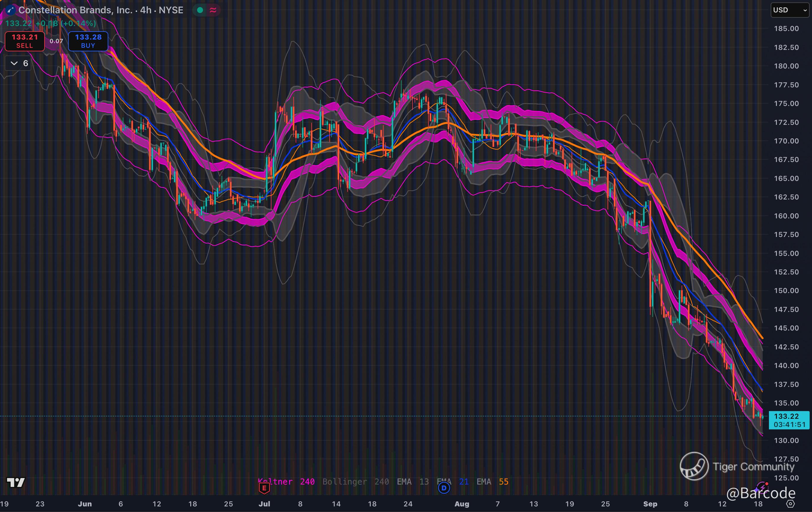The image size is (812, 512).
Task: Click the Aug label on time axis
Action: (462, 504)
